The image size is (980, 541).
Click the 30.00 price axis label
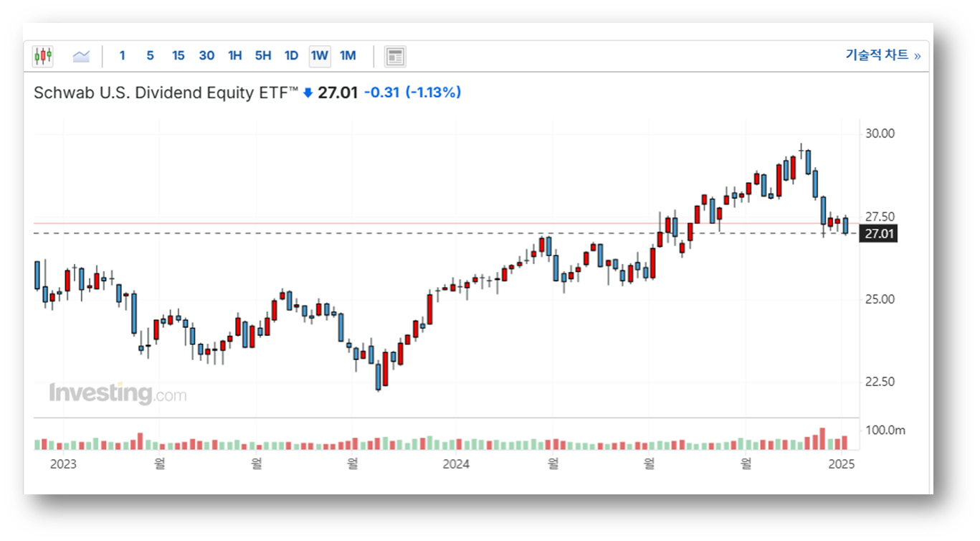click(x=879, y=133)
